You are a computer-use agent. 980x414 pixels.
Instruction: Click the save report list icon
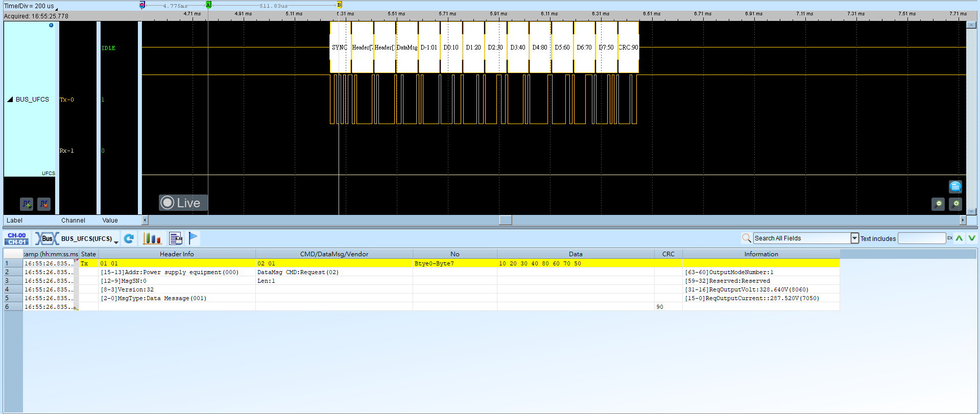176,238
